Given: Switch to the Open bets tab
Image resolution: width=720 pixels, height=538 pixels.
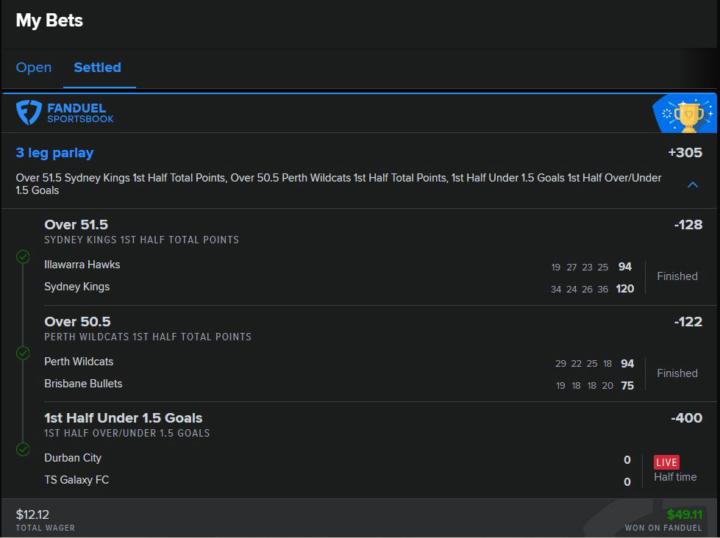Looking at the screenshot, I should coord(33,68).
